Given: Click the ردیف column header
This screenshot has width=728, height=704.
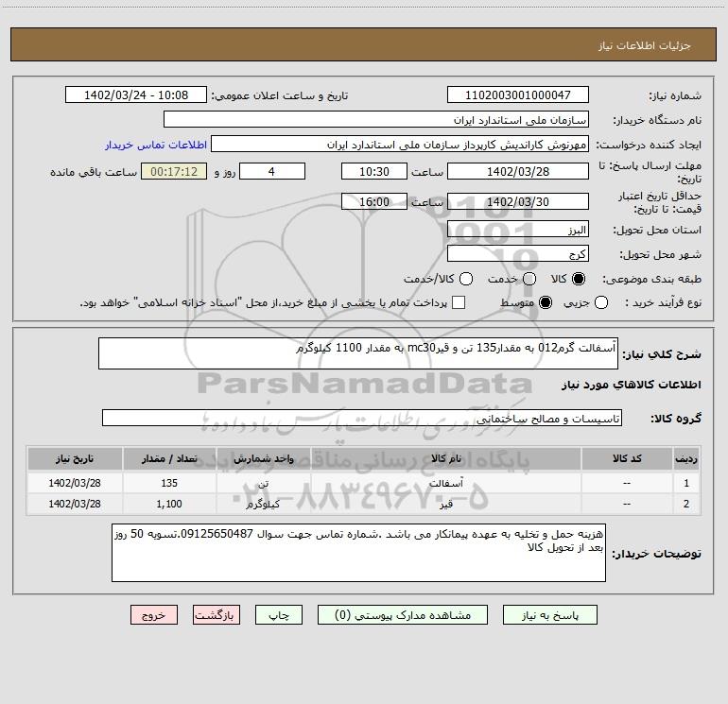Looking at the screenshot, I should 686,459.
